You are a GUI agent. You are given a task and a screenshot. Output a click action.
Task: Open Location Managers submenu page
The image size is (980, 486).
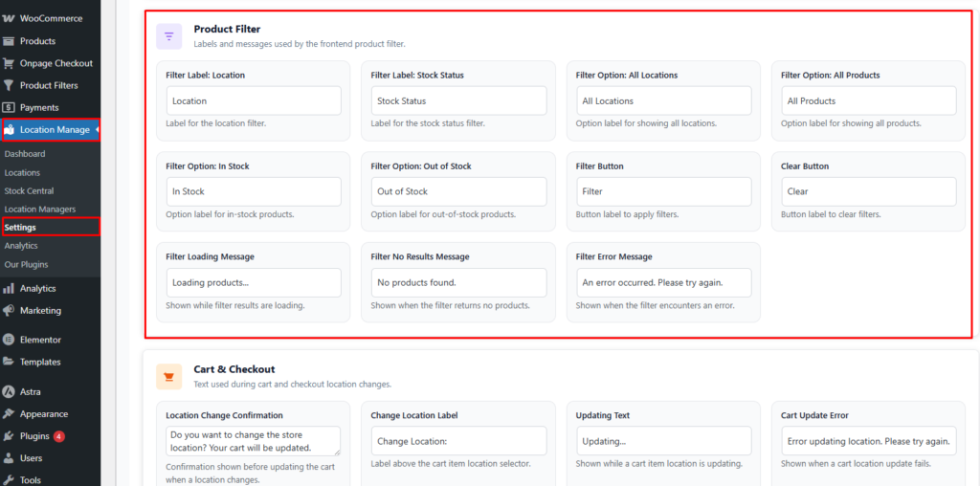pyautogui.click(x=39, y=210)
